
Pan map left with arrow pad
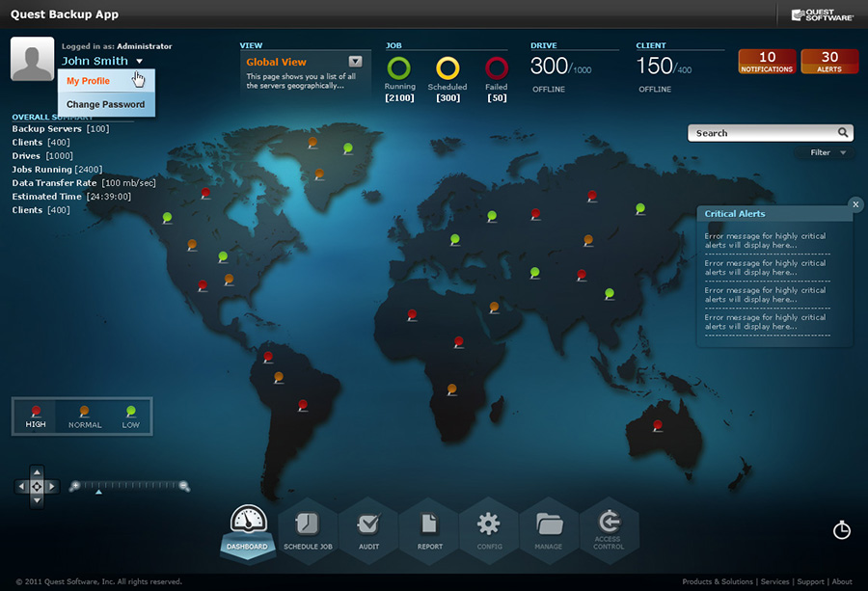tap(21, 487)
